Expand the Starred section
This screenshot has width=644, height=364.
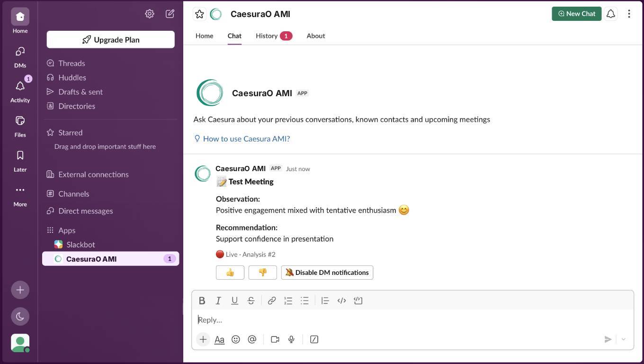pyautogui.click(x=70, y=133)
